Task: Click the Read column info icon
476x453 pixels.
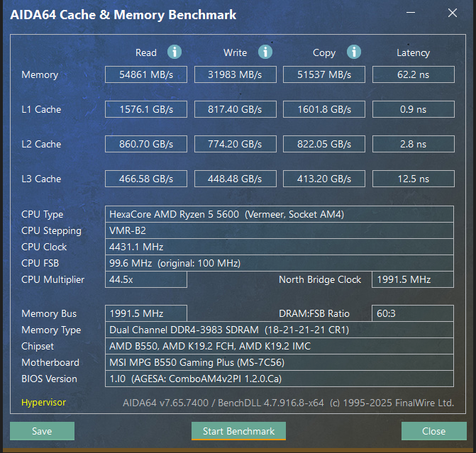Action: 175,52
